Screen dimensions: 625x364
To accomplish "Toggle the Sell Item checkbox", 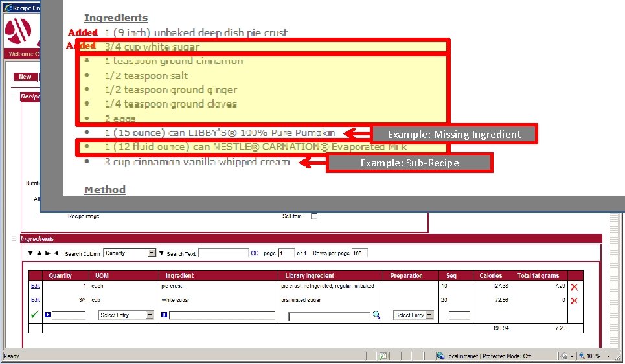I will point(314,216).
